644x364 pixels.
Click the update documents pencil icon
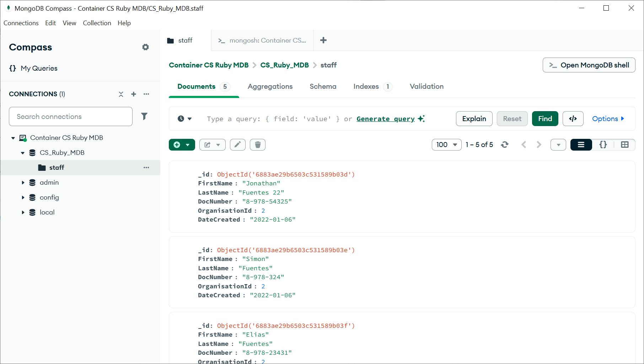pyautogui.click(x=238, y=145)
